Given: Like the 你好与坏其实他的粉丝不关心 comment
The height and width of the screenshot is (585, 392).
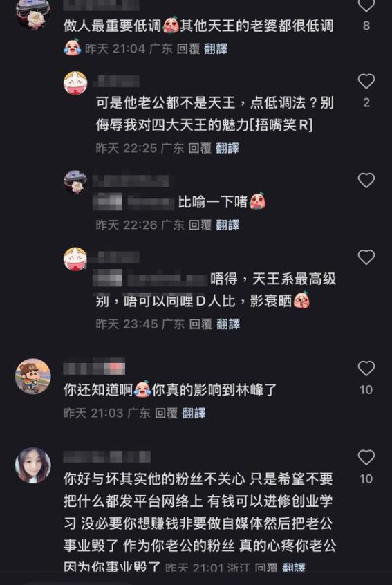Looking at the screenshot, I should 366,457.
